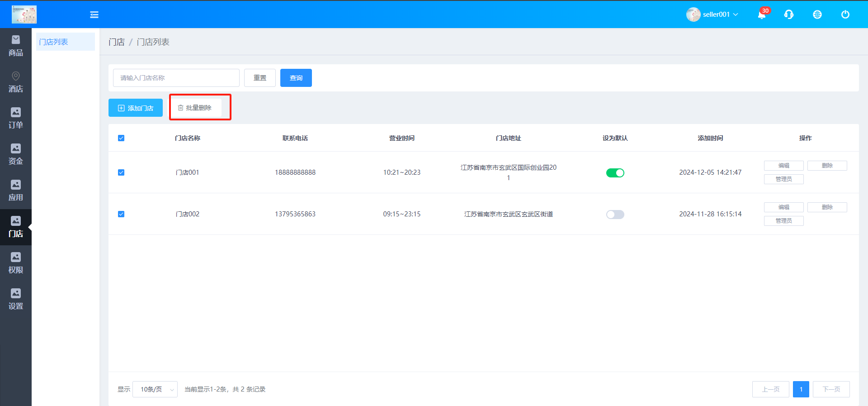This screenshot has width=868, height=406.
Task: Uncheck the select-all header checkbox
Action: (x=121, y=138)
